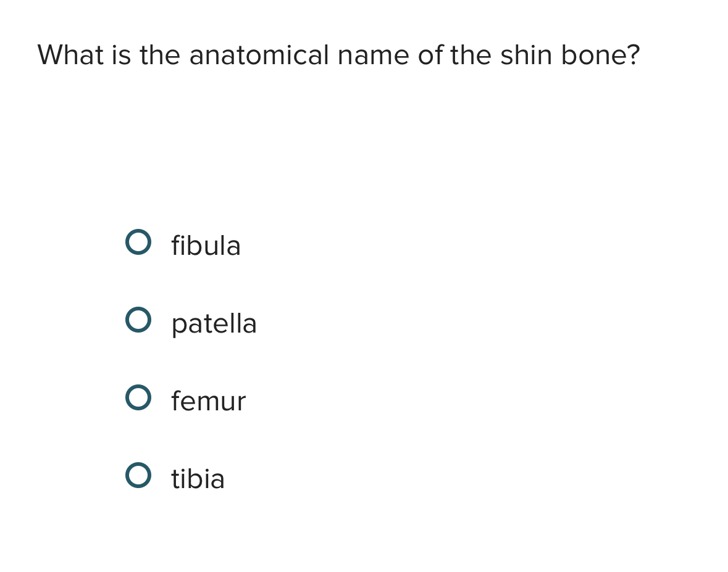728x572 pixels.
Task: Click the fibula option label
Action: click(x=206, y=245)
